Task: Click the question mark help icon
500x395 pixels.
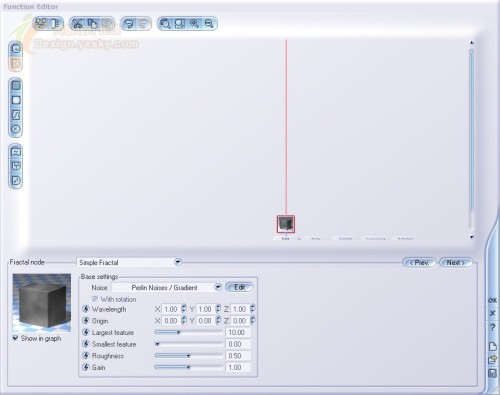Action: coord(493,328)
